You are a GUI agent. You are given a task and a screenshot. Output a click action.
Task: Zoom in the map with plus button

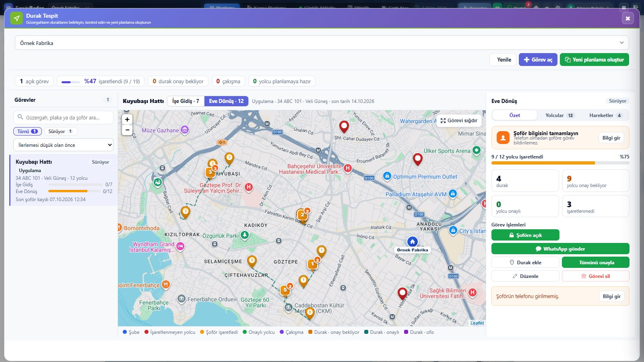click(x=127, y=119)
